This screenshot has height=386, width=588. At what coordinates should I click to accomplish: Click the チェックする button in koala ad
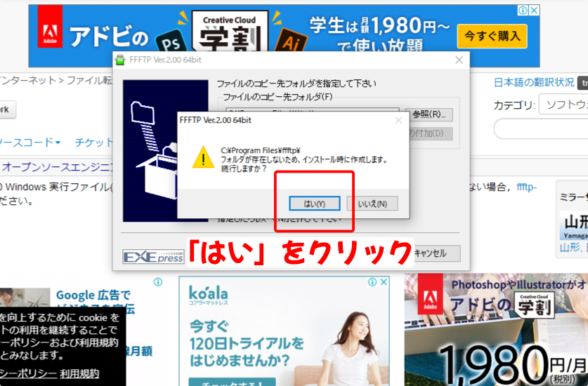click(232, 382)
